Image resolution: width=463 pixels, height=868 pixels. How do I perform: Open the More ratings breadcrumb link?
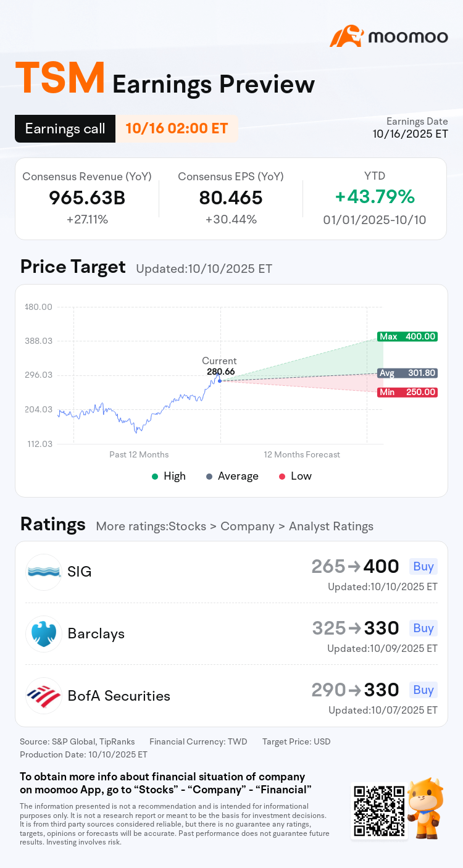click(235, 527)
